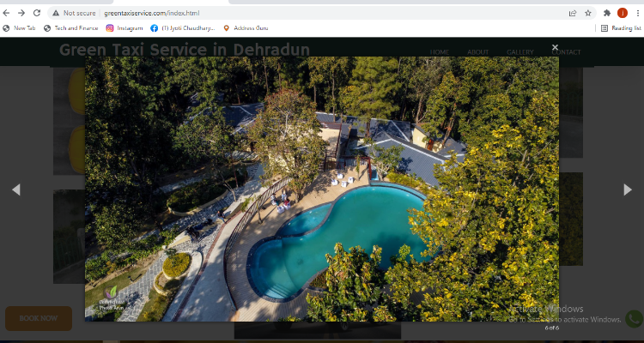Viewport: 644px width, 343px height.
Task: Reload the current page
Action: coord(37,13)
